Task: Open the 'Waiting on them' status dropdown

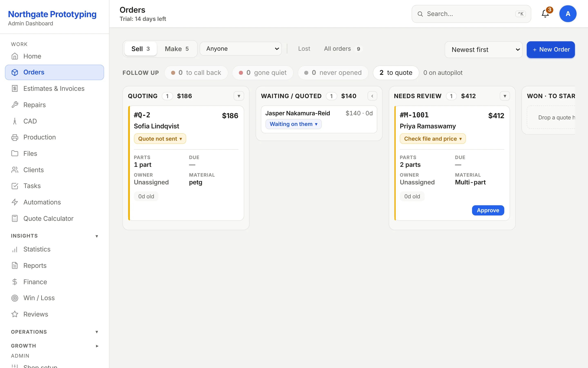Action: (293, 124)
